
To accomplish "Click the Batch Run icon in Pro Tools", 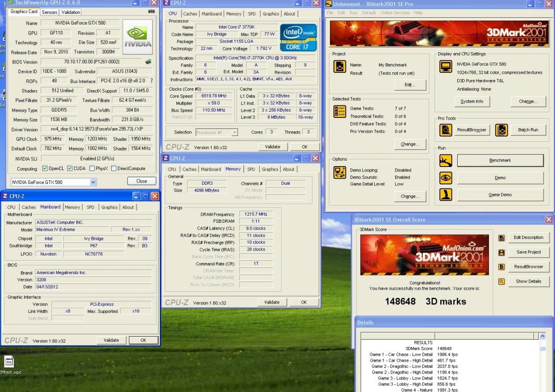I will (502, 130).
